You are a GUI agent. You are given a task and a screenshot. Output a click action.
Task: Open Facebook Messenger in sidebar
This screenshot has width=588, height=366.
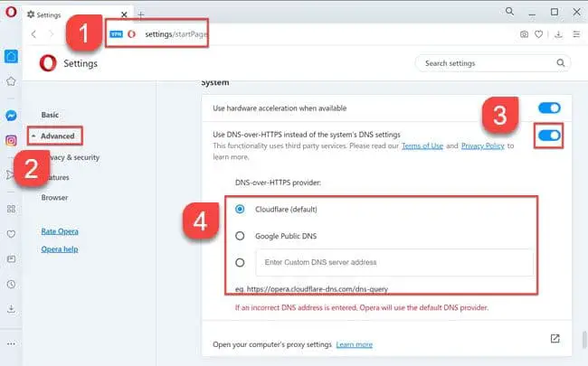click(11, 116)
